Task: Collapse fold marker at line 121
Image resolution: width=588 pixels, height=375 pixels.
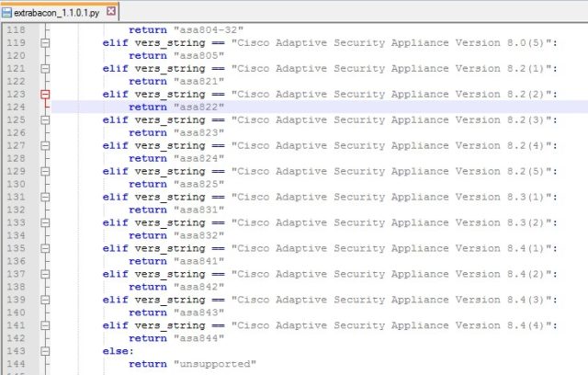Action: [x=45, y=69]
